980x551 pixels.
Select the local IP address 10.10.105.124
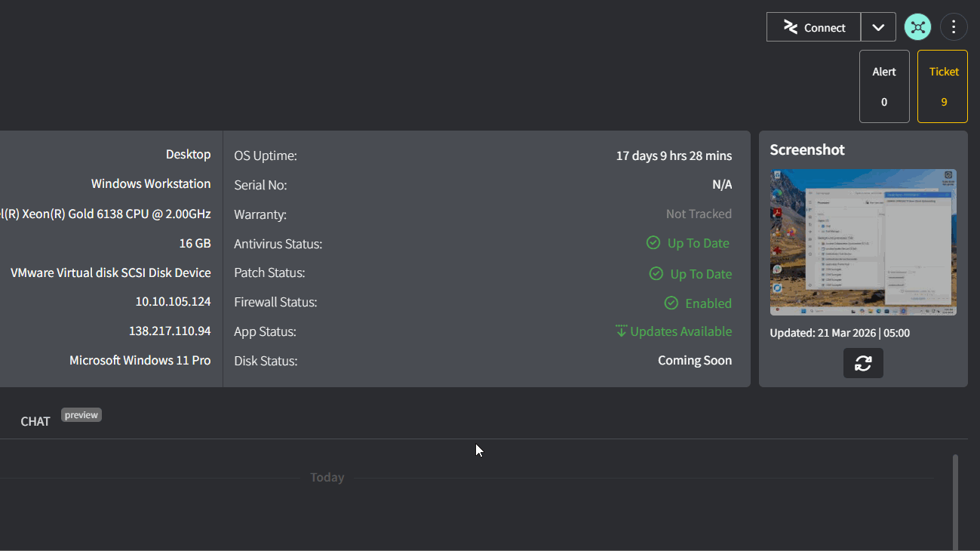(x=173, y=301)
